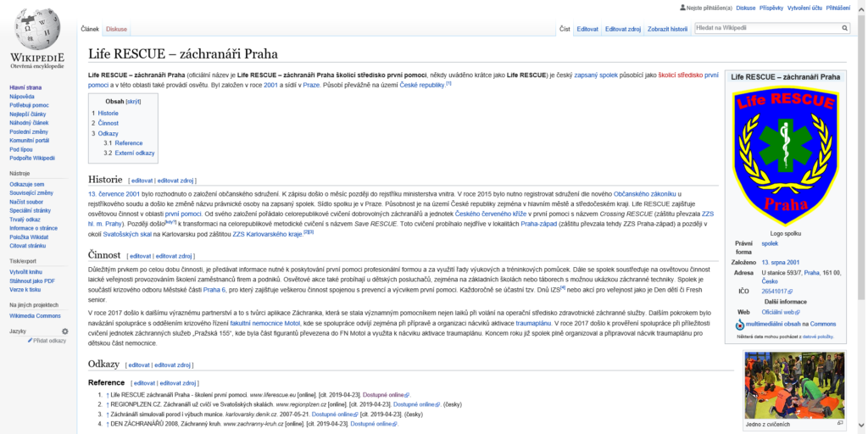Edit the Činnost section source via editovat zdroj
The width and height of the screenshot is (868, 434).
coord(173,256)
